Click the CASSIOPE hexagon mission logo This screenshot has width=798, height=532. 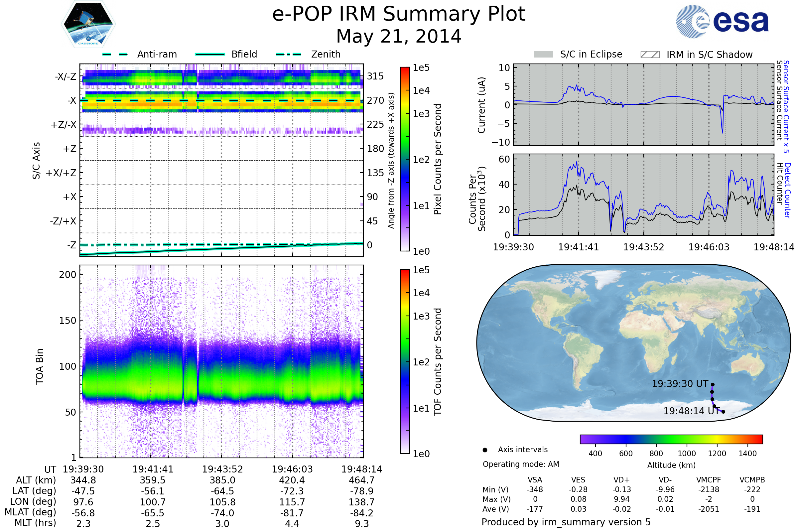coord(88,24)
